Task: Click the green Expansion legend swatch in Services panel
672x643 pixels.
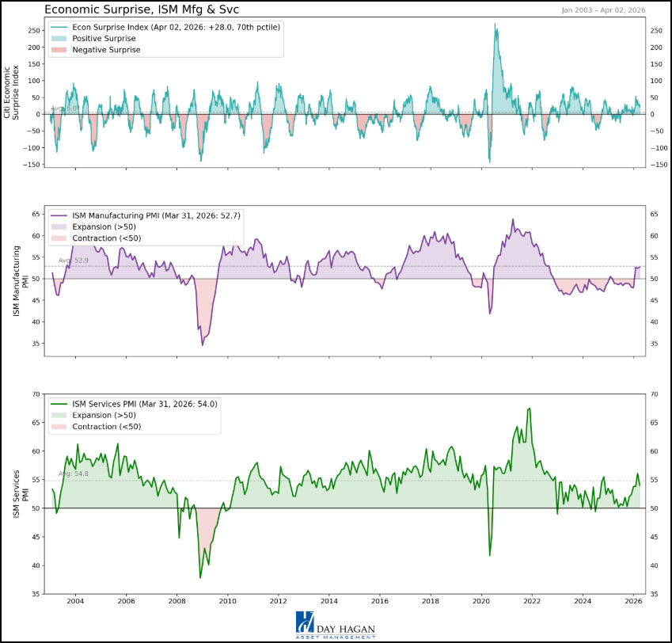Action: coord(59,415)
